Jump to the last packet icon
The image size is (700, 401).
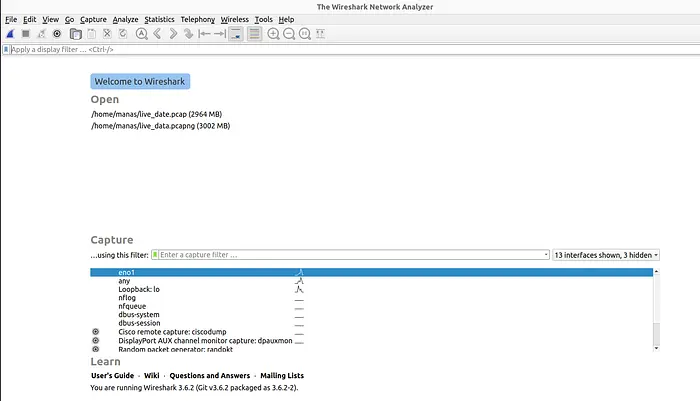pyautogui.click(x=220, y=34)
